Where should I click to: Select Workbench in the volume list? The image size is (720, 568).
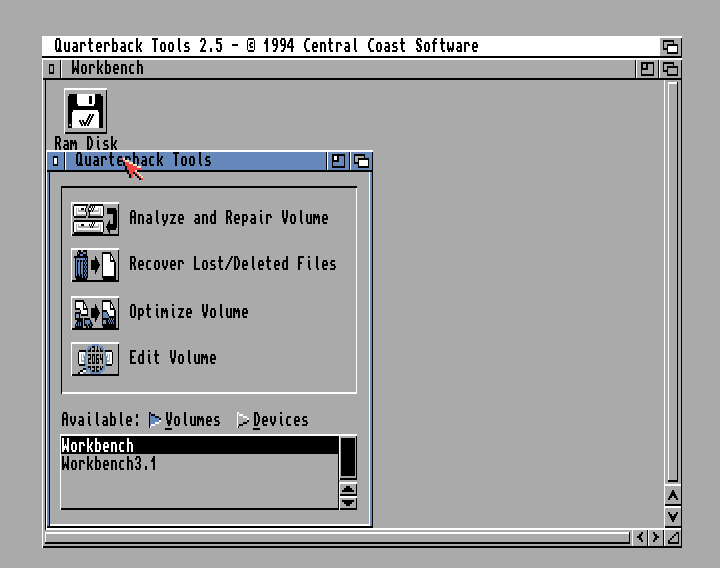click(x=200, y=445)
